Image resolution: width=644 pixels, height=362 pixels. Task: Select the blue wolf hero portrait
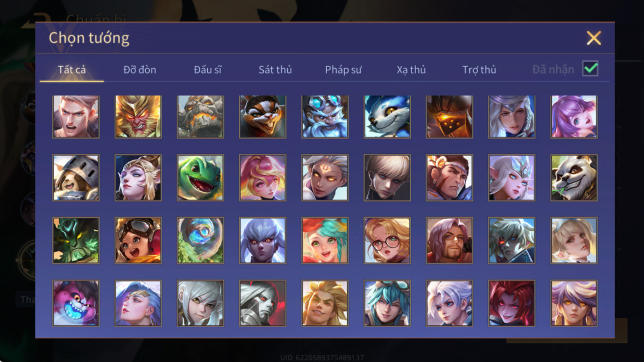387,117
